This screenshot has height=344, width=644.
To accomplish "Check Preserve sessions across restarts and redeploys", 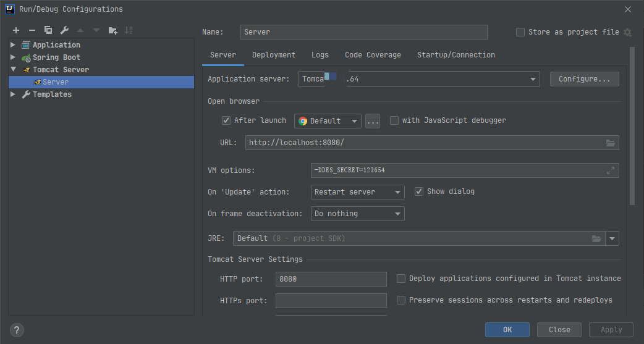I will tap(401, 300).
